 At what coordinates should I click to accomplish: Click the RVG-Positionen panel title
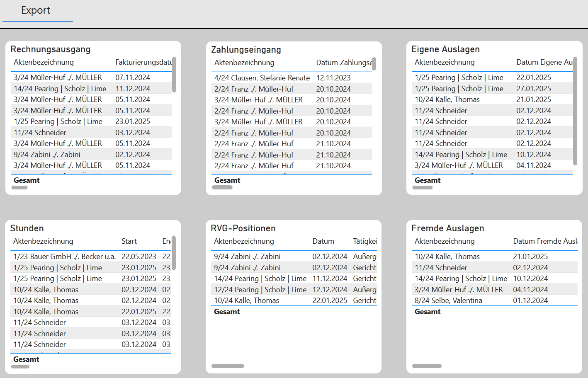tap(243, 228)
